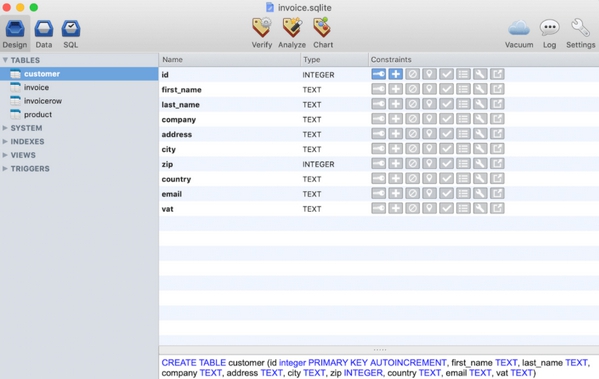Click plus icon on vat row
Image resolution: width=599 pixels, height=379 pixels.
click(x=395, y=208)
